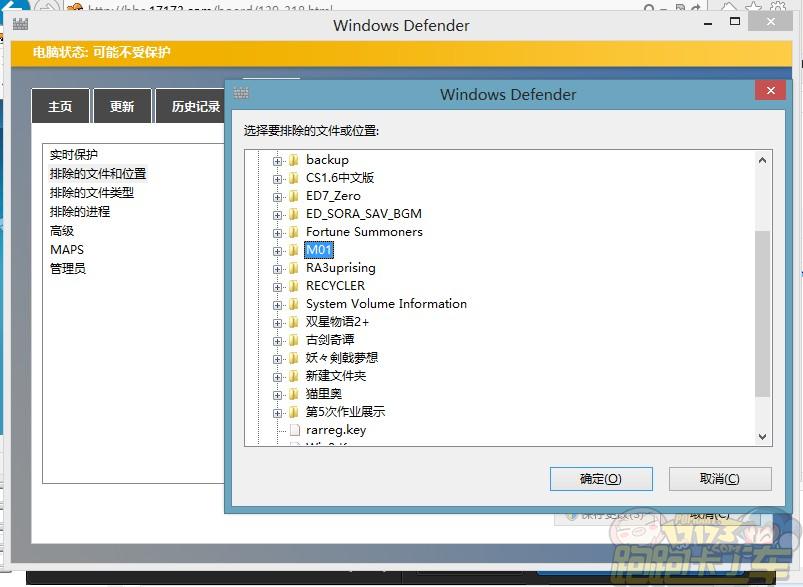The width and height of the screenshot is (803, 587).
Task: Expand the 第5次作业展示 folder node
Action: (277, 413)
